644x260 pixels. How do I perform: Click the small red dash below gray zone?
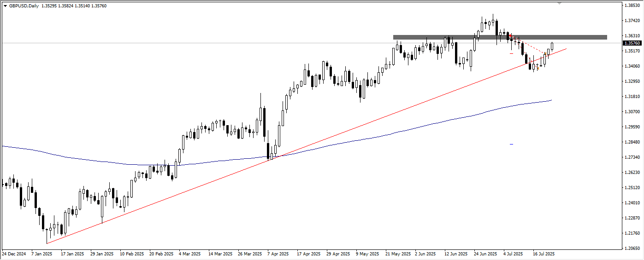(x=512, y=54)
